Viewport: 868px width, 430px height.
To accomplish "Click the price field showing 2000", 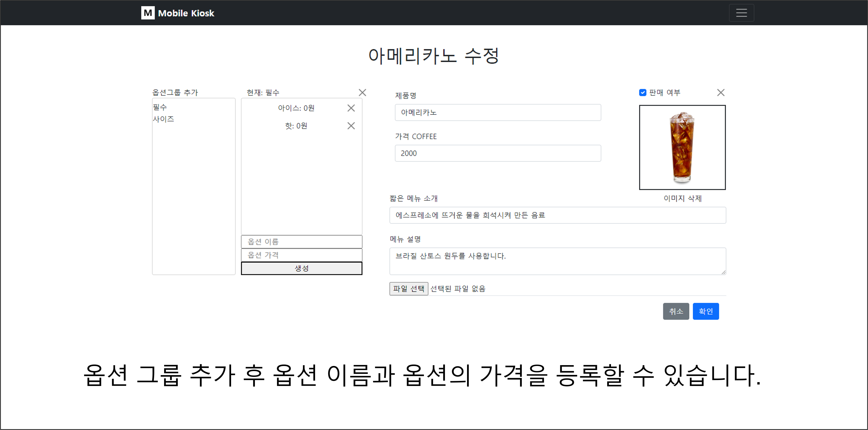I will [x=498, y=153].
